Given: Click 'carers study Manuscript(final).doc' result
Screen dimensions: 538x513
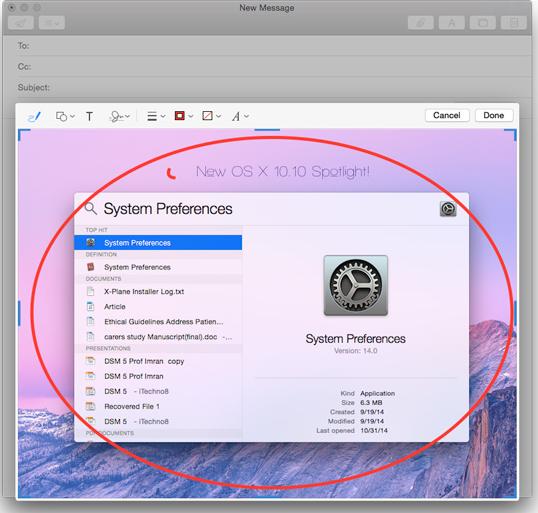Looking at the screenshot, I should [158, 337].
